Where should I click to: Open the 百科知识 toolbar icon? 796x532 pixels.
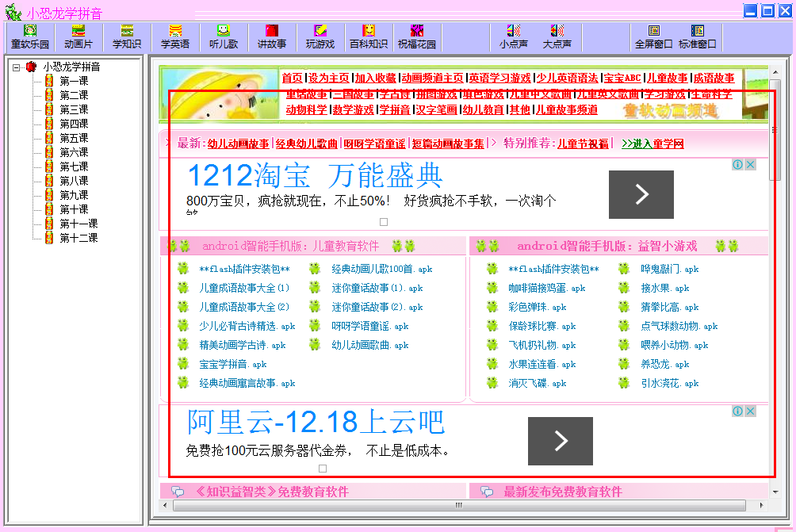(369, 37)
